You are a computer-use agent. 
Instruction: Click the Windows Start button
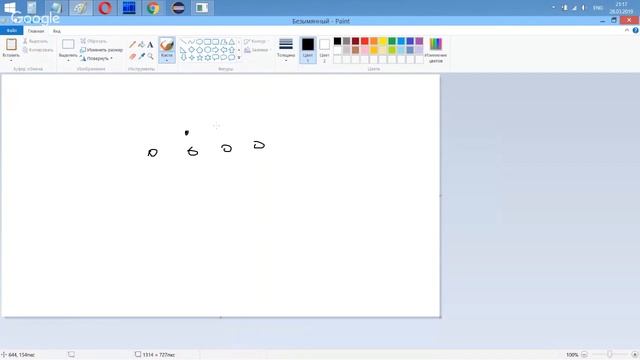tap(10, 8)
